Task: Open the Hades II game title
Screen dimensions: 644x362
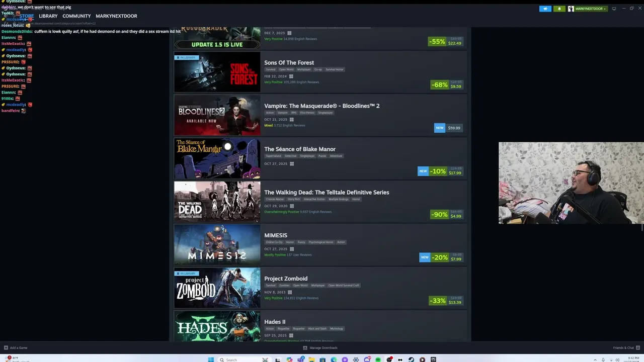Action: [275, 322]
